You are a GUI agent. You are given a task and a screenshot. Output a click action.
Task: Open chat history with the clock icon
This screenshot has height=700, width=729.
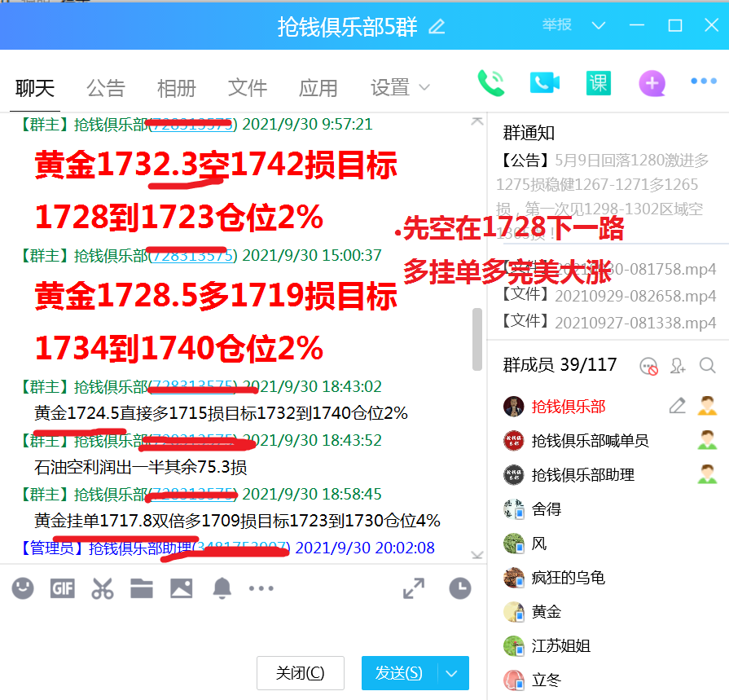[459, 588]
